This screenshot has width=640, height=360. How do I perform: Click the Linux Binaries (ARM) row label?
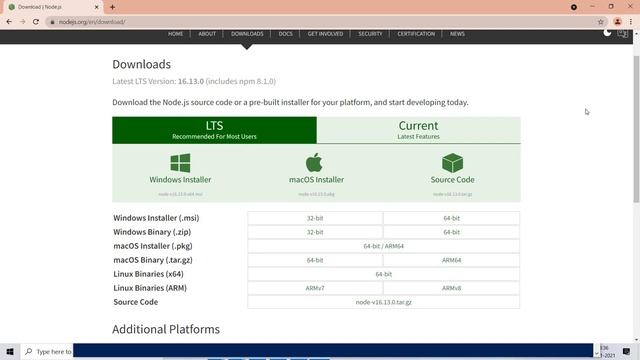click(x=150, y=288)
